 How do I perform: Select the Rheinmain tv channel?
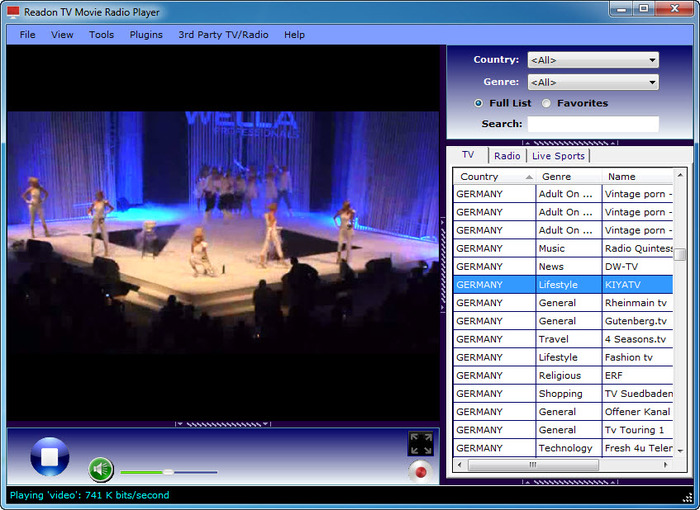point(563,303)
